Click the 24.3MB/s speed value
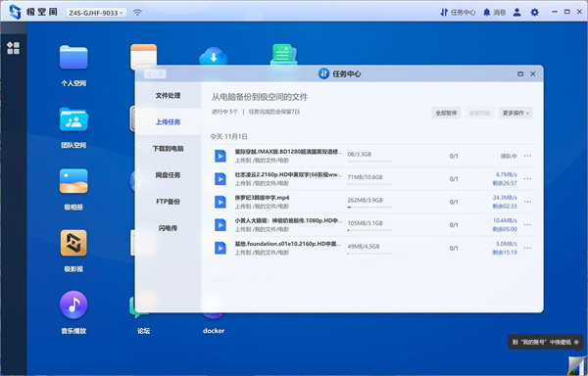The image size is (588, 376). coord(505,198)
